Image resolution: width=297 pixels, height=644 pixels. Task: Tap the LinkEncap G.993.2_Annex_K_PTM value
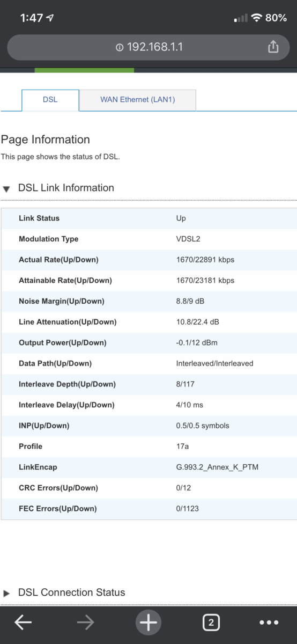[x=217, y=467]
